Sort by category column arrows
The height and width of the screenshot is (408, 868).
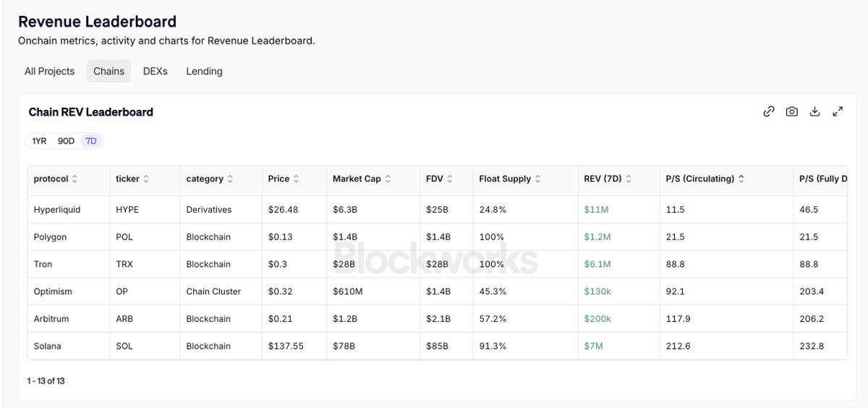click(x=230, y=179)
